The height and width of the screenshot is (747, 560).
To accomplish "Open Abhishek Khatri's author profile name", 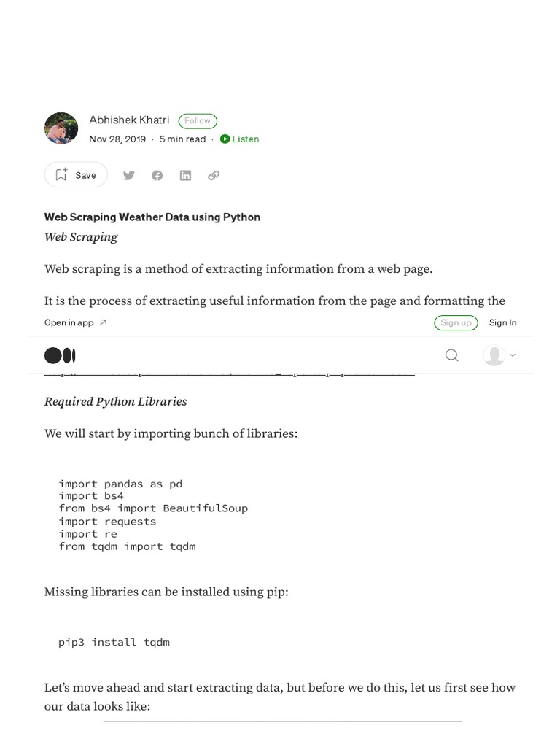I will pos(129,120).
